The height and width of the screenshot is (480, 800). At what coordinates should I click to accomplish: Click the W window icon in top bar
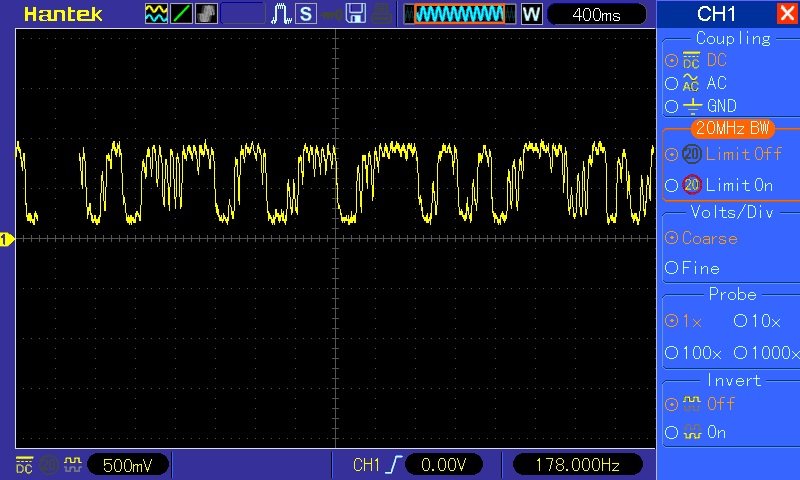click(531, 14)
